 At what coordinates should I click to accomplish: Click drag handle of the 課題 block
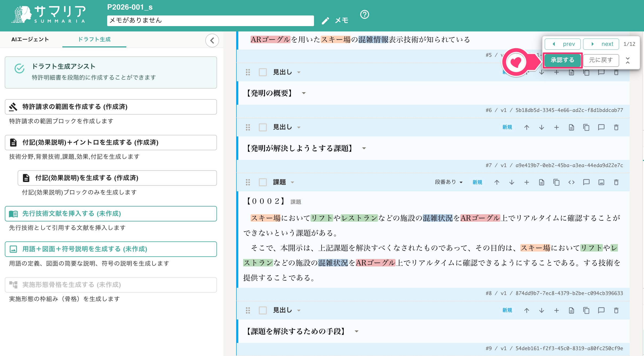tap(248, 182)
